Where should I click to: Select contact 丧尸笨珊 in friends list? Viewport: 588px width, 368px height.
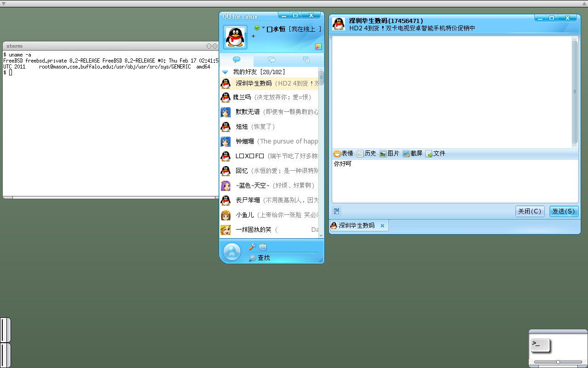pos(269,200)
